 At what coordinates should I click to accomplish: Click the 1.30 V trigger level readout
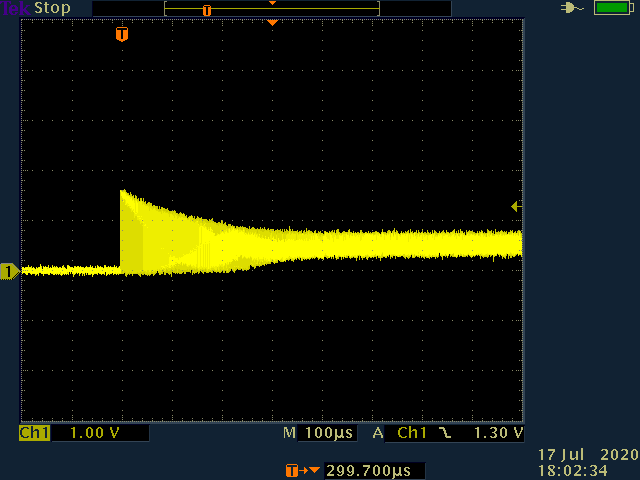[498, 433]
